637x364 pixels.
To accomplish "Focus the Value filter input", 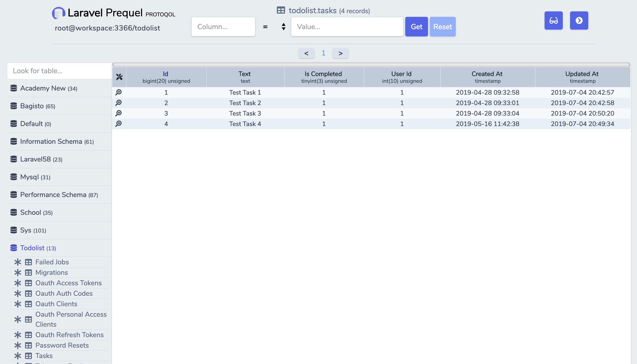I will click(x=347, y=27).
